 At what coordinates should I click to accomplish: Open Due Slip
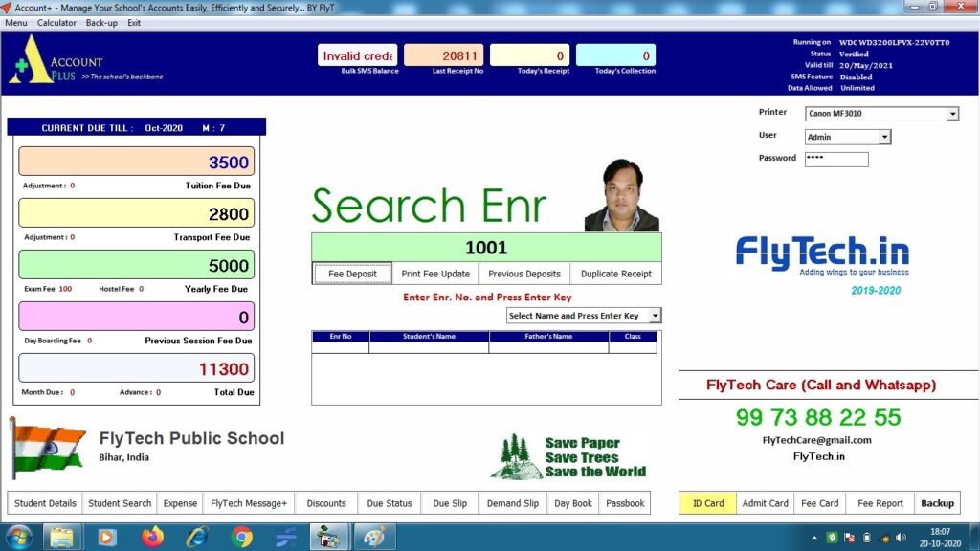[450, 503]
